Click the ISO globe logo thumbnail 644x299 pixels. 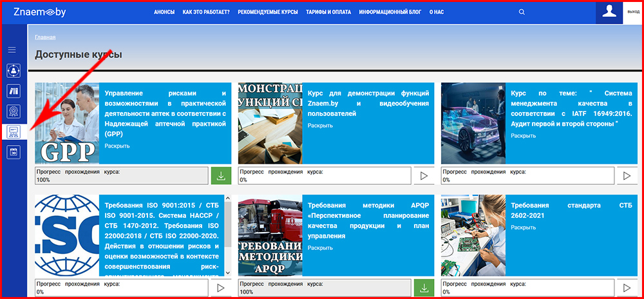coord(67,235)
